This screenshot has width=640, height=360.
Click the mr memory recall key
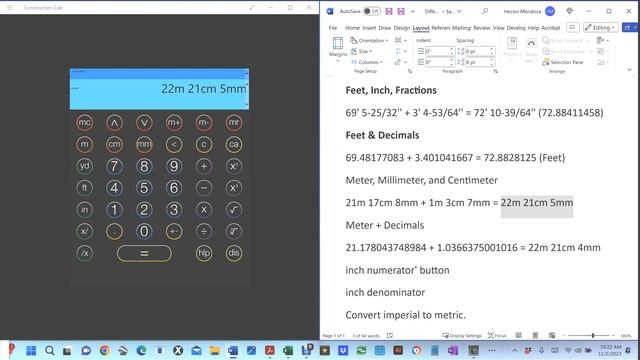[x=234, y=122]
